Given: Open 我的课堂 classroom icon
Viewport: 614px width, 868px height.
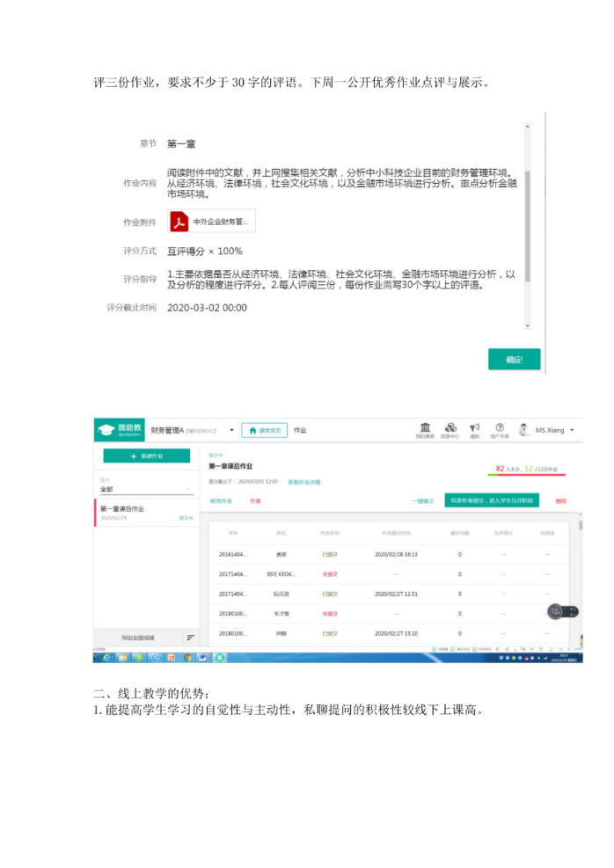Looking at the screenshot, I should pyautogui.click(x=426, y=429).
